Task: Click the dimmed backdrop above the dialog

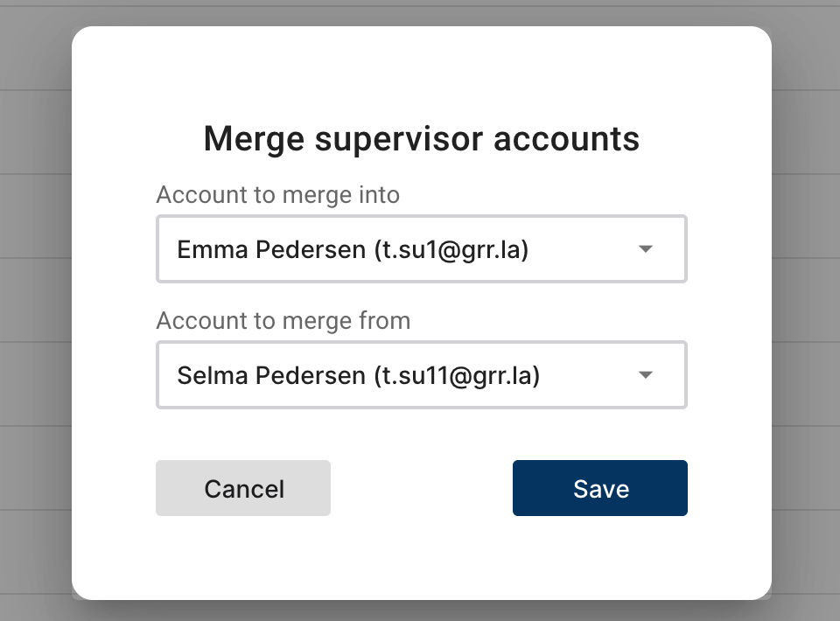Action: pos(420,12)
